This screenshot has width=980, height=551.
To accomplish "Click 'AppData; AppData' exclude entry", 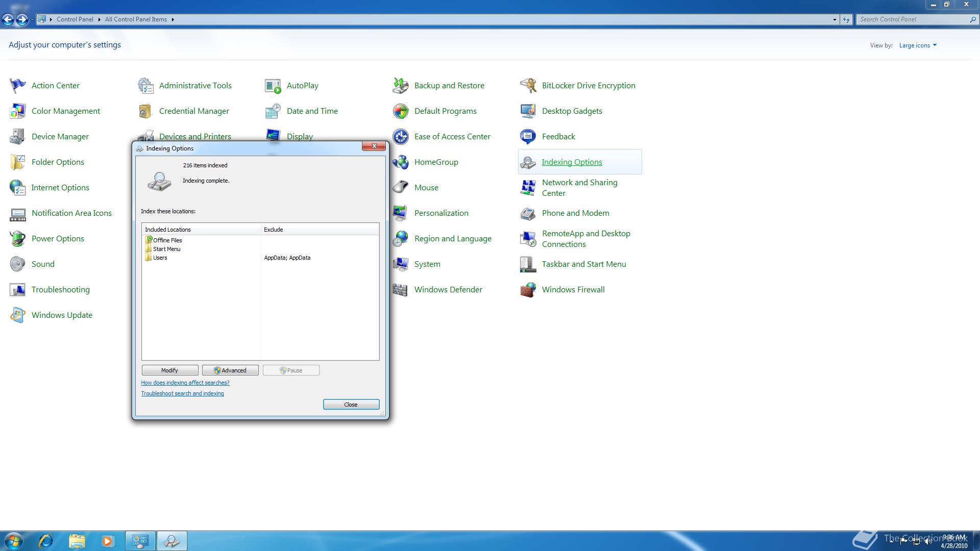I will tap(287, 258).
